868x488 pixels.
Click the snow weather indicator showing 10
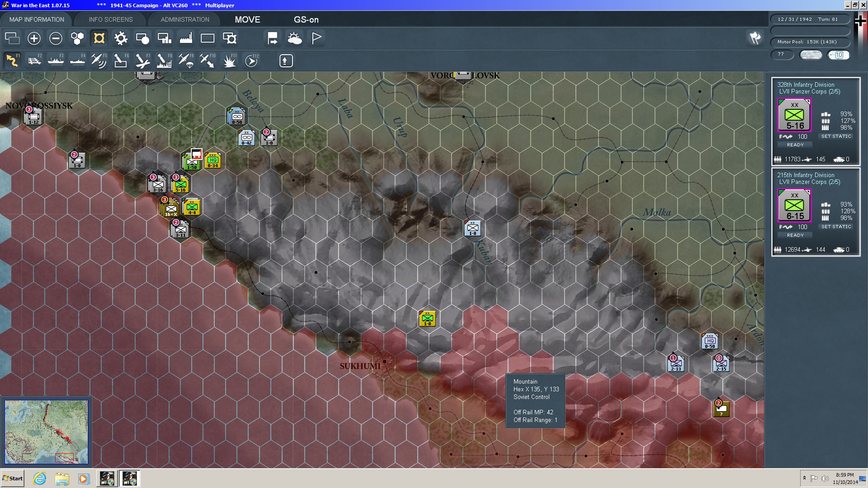click(838, 55)
